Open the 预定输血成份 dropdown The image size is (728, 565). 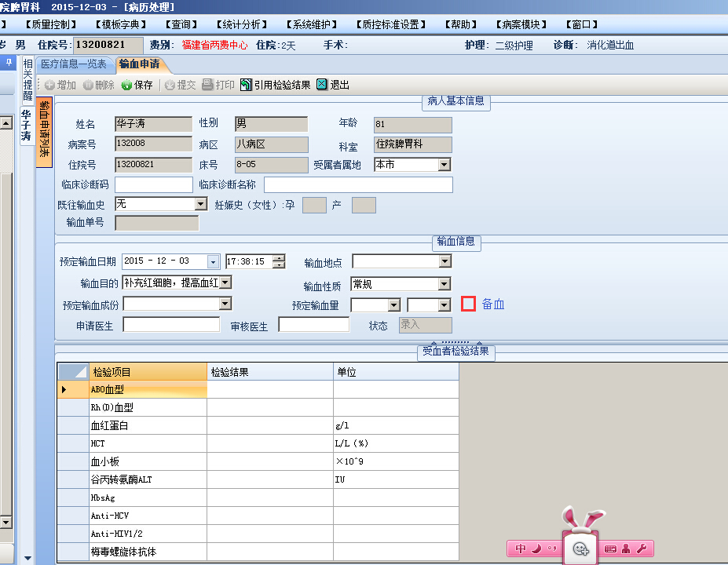pos(225,304)
